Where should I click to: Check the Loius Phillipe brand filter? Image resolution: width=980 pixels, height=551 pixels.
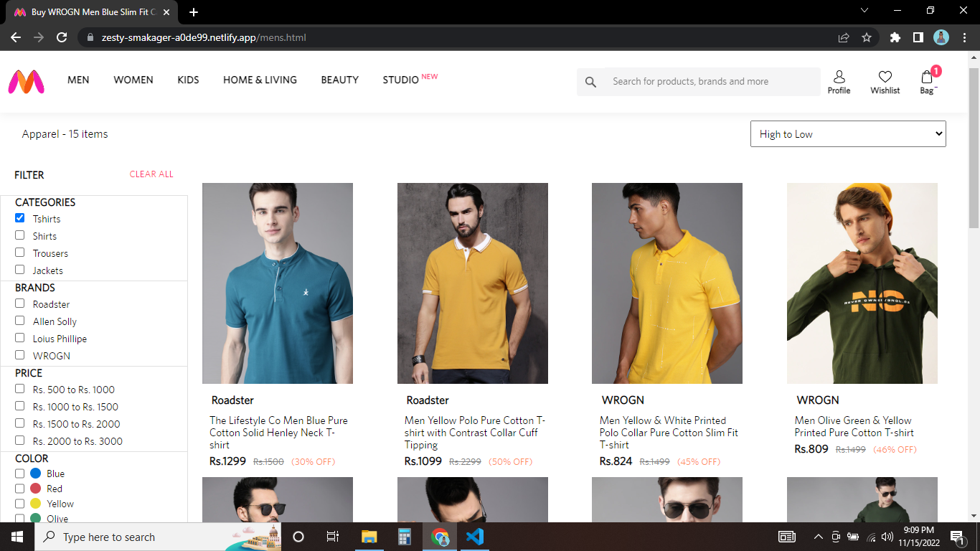pos(20,338)
